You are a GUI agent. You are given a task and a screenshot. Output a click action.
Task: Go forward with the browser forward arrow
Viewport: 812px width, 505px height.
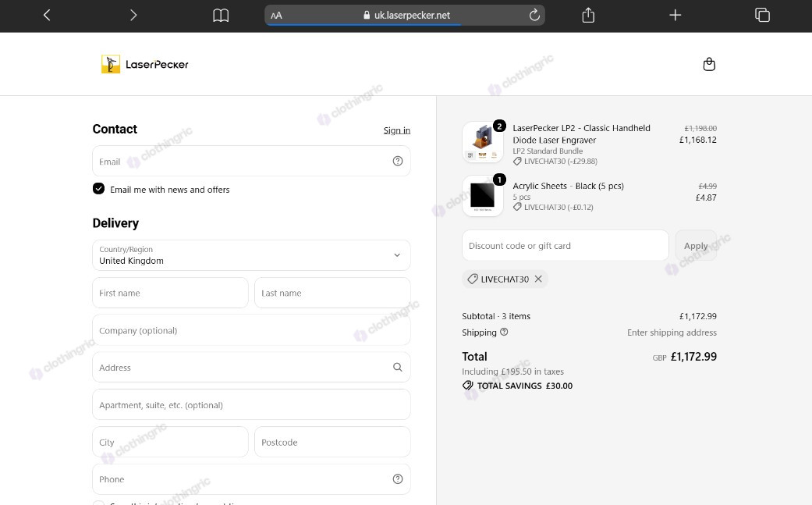click(133, 15)
